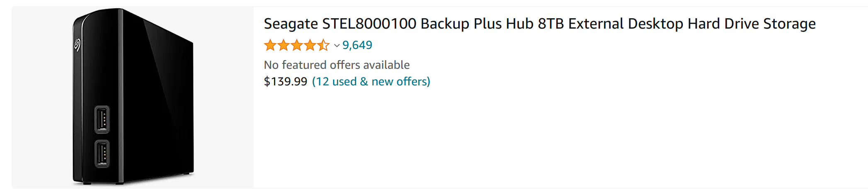
Task: Click the fourth orange rating star
Action: point(310,45)
